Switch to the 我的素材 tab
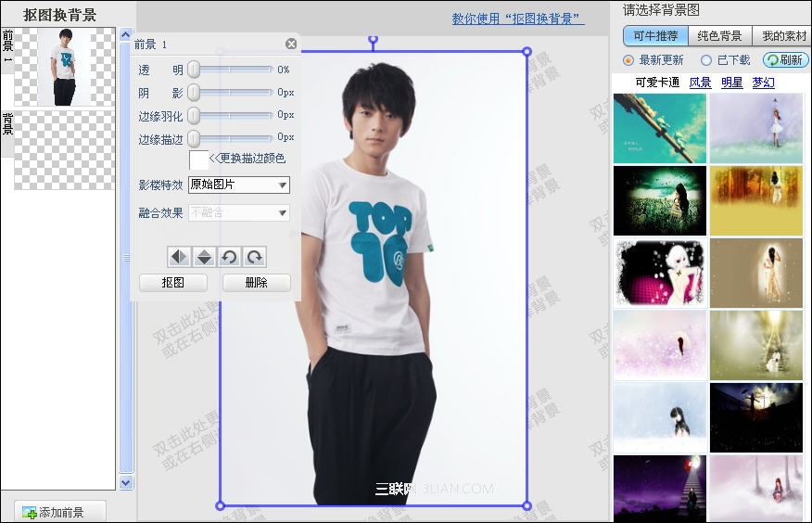Viewport: 812px width, 523px height. click(783, 36)
